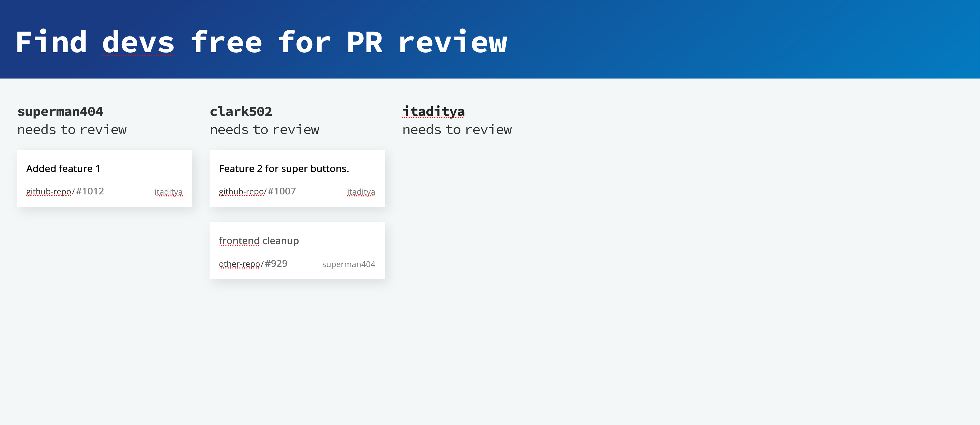Click itaditya author on PR #1012 card
The image size is (980, 425).
click(x=168, y=192)
